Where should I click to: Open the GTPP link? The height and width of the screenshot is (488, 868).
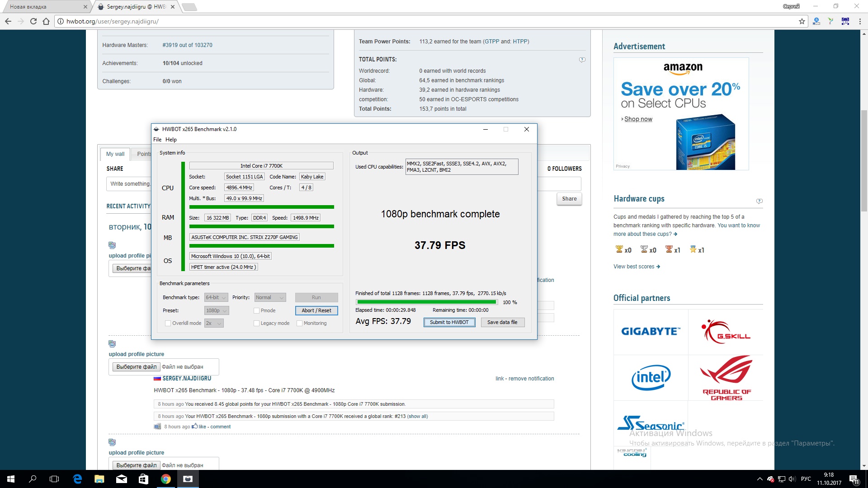(492, 42)
